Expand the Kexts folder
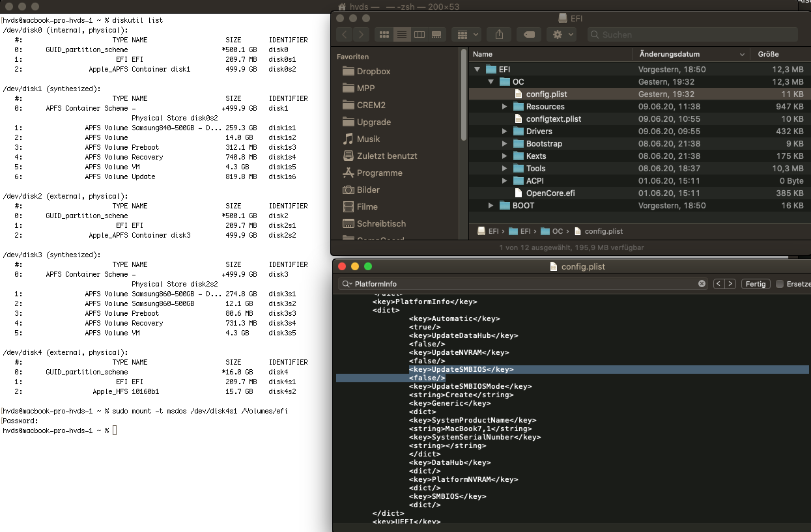 coord(504,156)
